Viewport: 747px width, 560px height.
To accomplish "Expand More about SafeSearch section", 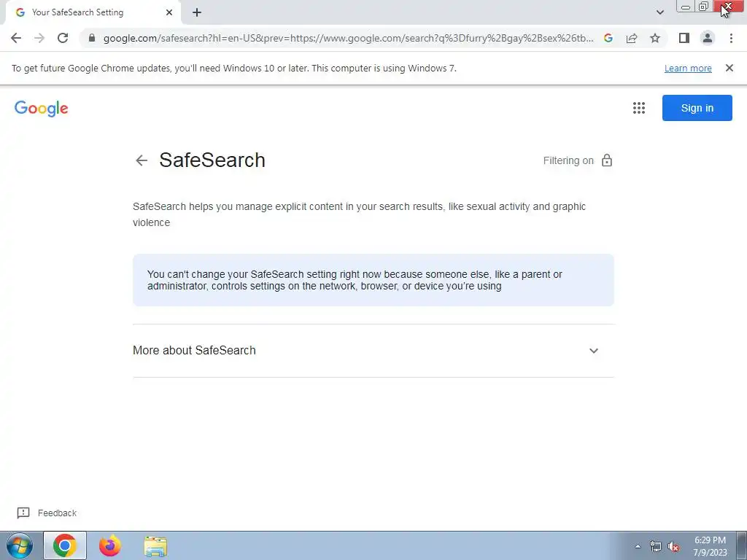I will pos(373,351).
